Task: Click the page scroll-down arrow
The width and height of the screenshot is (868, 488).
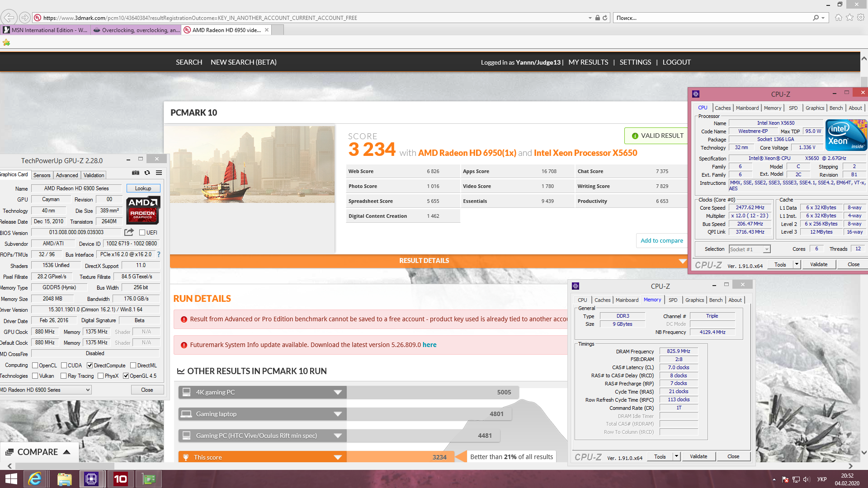Action: click(x=864, y=452)
